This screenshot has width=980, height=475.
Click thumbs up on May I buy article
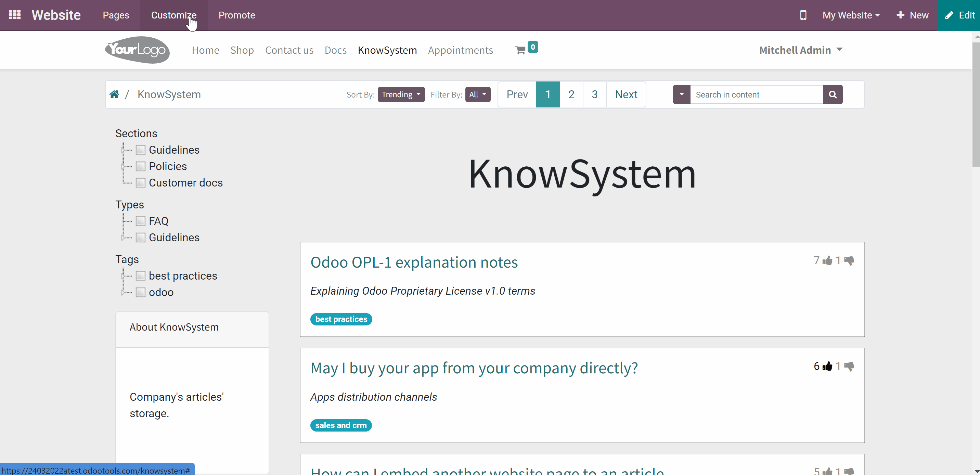click(x=827, y=366)
